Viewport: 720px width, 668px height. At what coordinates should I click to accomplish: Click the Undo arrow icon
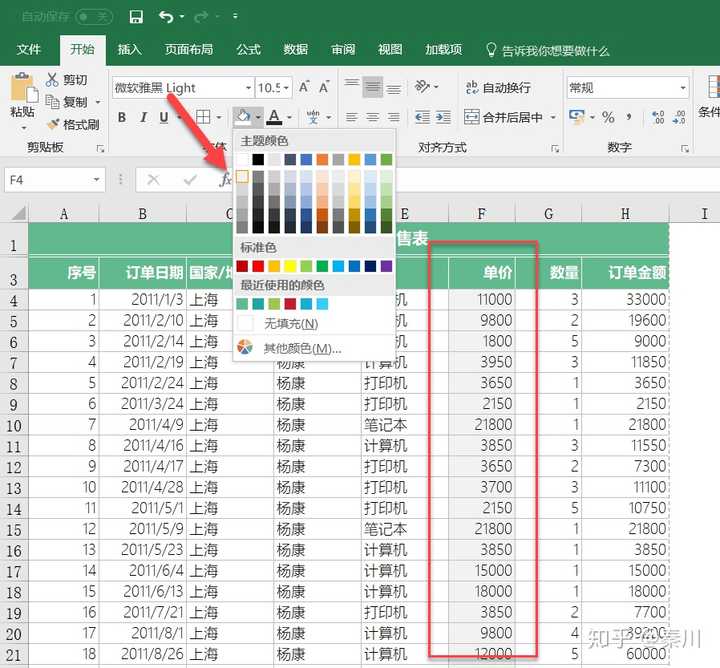pyautogui.click(x=166, y=17)
